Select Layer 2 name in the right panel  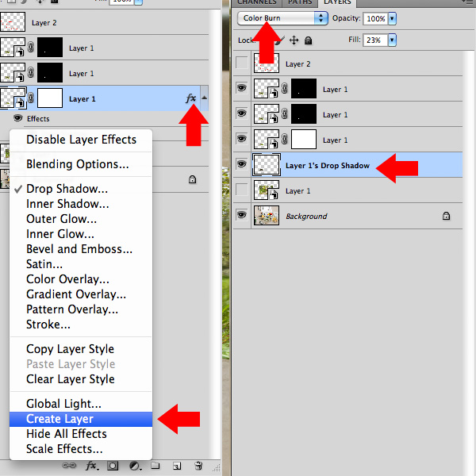[x=297, y=64]
